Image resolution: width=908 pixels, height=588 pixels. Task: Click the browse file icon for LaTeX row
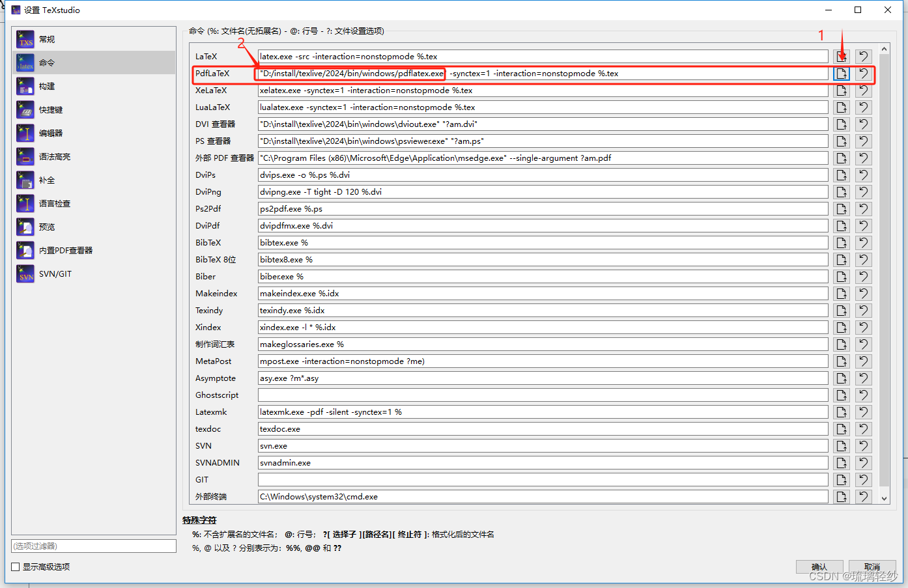[842, 57]
